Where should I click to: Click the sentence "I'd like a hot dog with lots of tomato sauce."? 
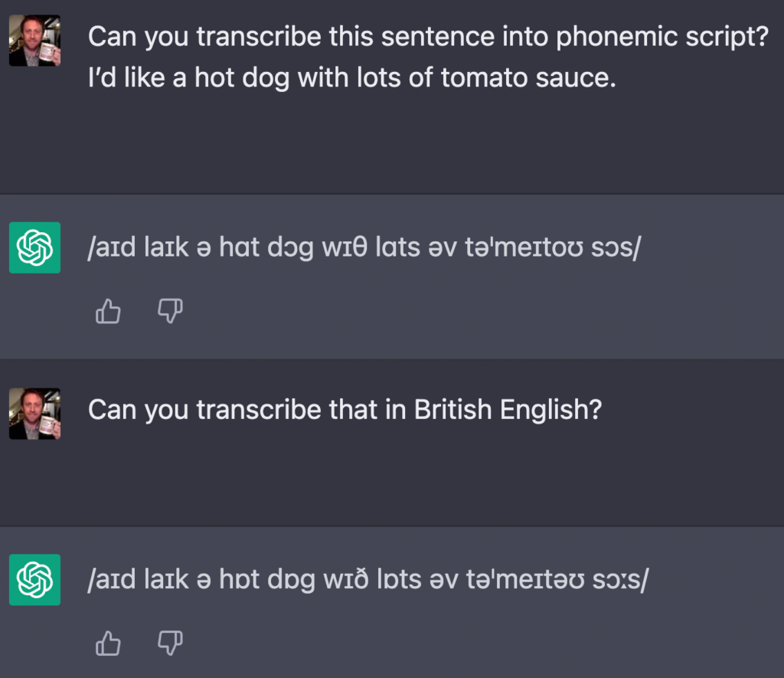point(352,78)
